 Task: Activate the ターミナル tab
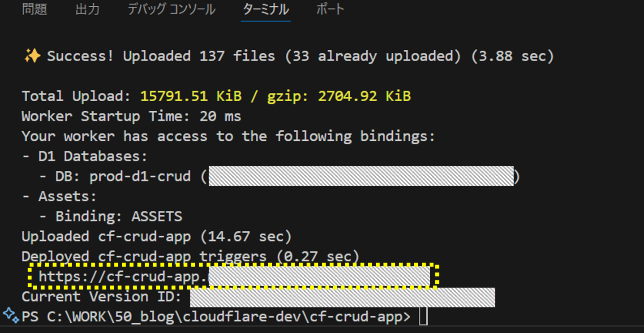point(266,9)
